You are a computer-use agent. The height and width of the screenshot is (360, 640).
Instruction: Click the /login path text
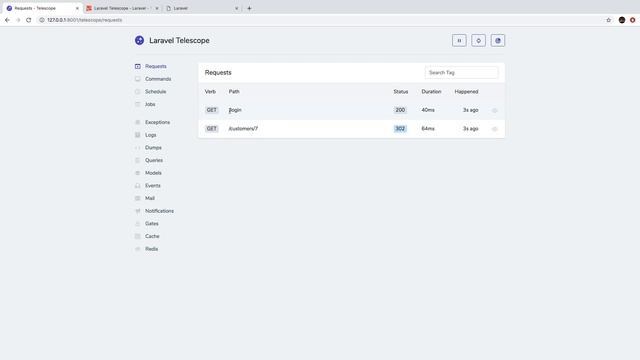(235, 110)
